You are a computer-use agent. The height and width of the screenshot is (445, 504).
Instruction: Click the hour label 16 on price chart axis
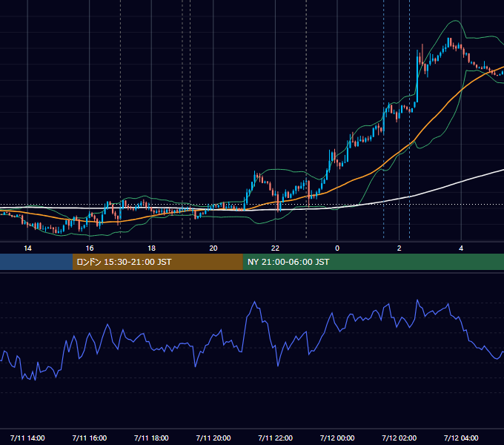point(90,248)
